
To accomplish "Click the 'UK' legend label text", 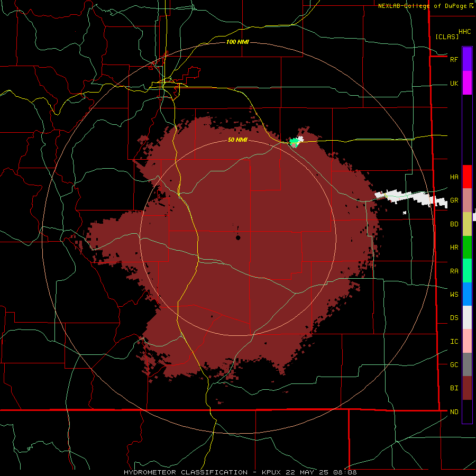I will [454, 84].
